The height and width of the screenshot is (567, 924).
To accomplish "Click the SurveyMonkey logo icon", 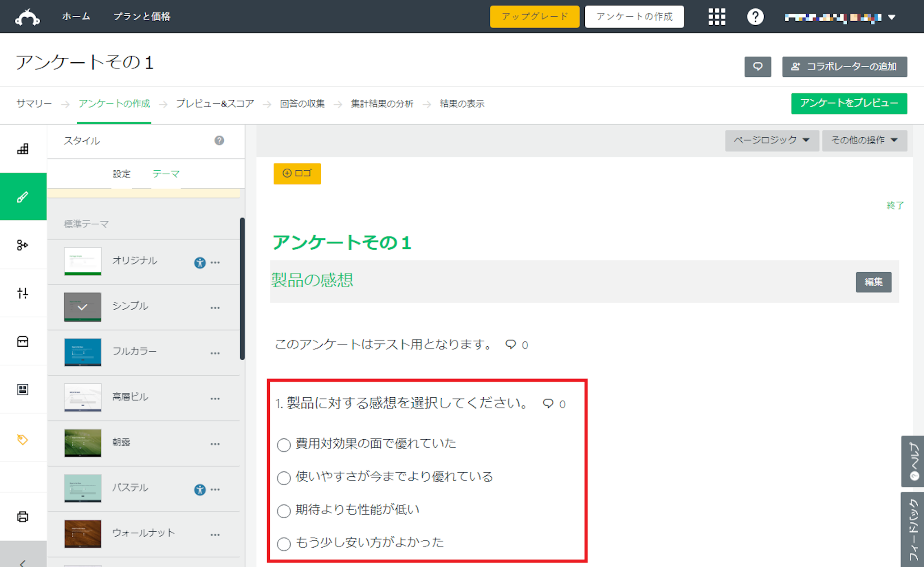I will pyautogui.click(x=27, y=17).
